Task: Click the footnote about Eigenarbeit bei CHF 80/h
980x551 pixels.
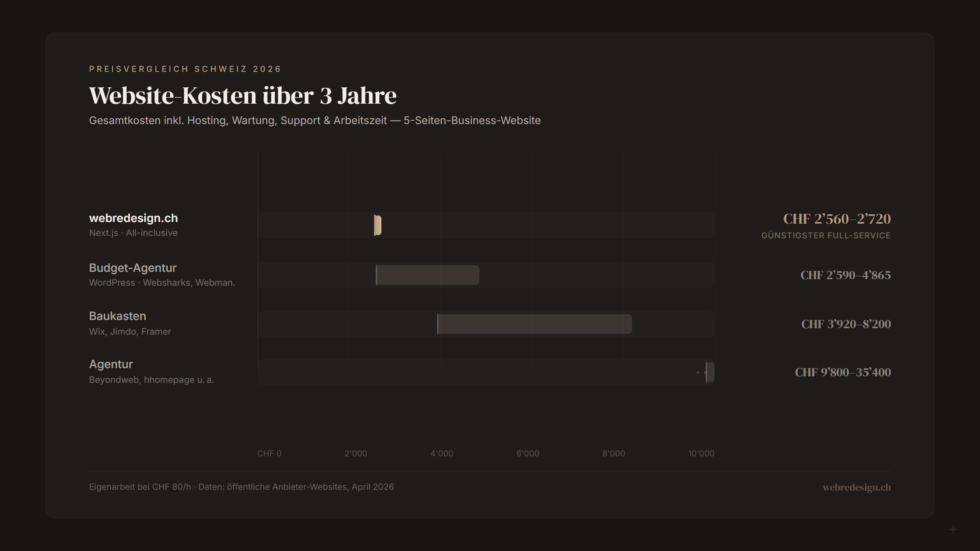Action: pyautogui.click(x=241, y=487)
